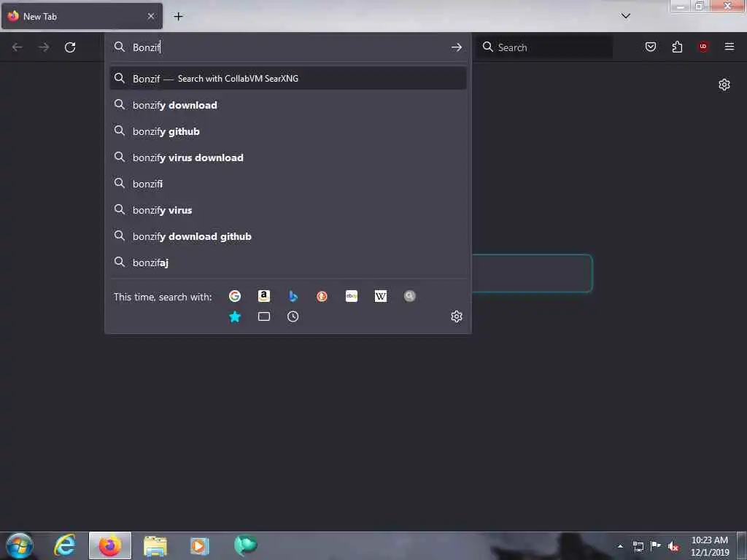Select the New Tab tab
Image resolution: width=747 pixels, height=560 pixels.
pyautogui.click(x=82, y=16)
